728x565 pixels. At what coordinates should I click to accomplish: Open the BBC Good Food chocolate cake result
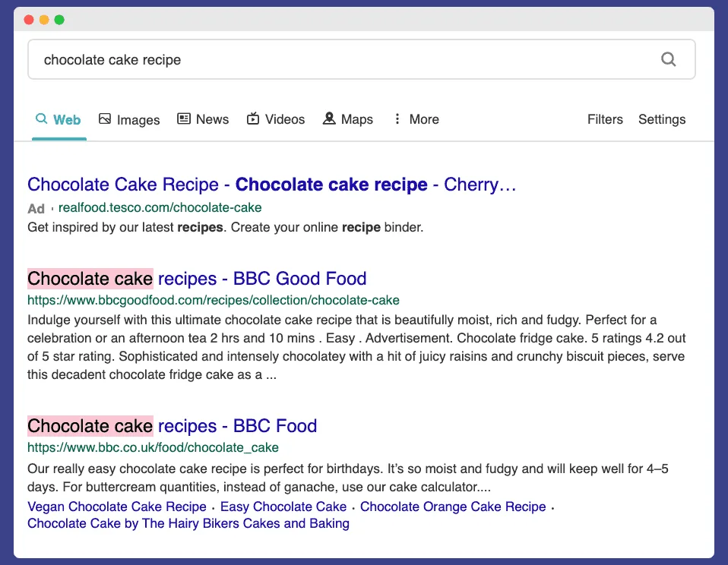(196, 279)
